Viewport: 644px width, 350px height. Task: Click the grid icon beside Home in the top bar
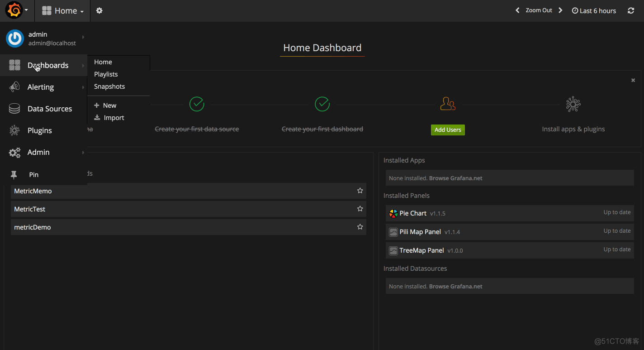tap(47, 10)
